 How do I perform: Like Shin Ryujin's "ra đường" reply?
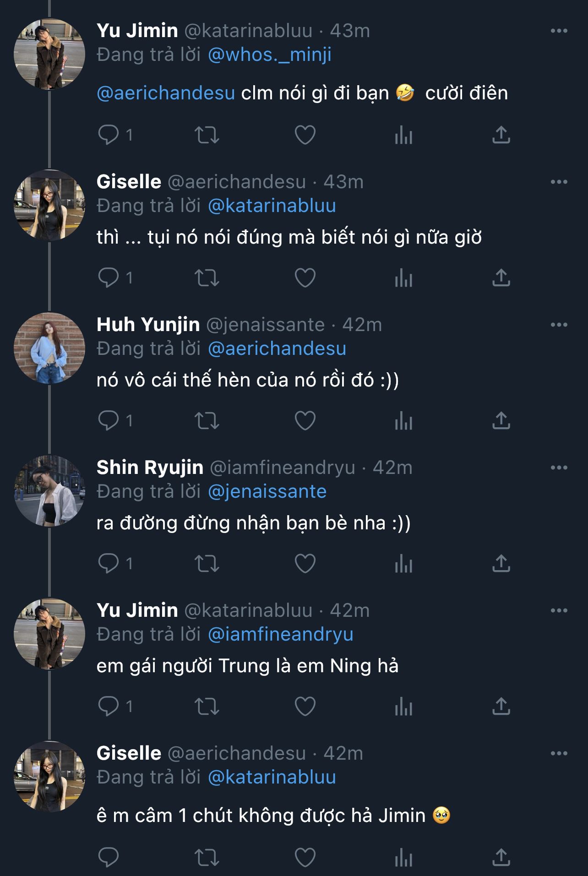click(x=305, y=564)
